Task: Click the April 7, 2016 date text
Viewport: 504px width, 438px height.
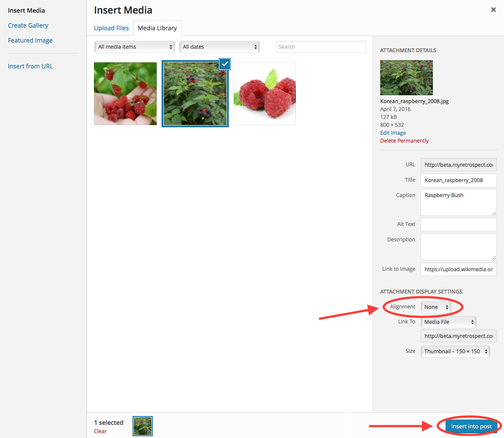Action: click(x=395, y=109)
